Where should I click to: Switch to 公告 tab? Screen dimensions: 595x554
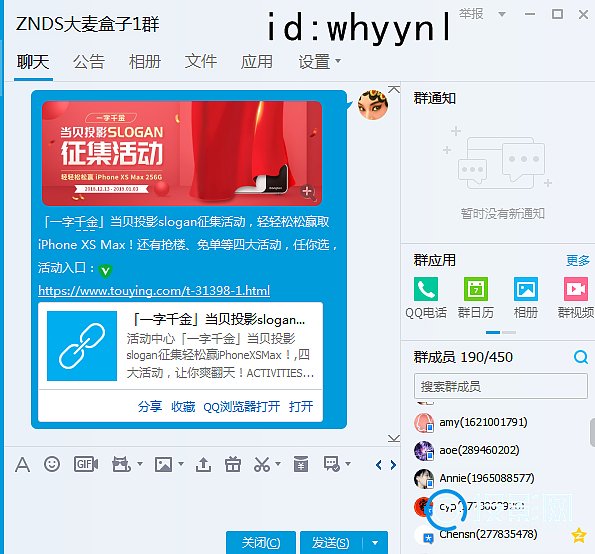point(89,61)
